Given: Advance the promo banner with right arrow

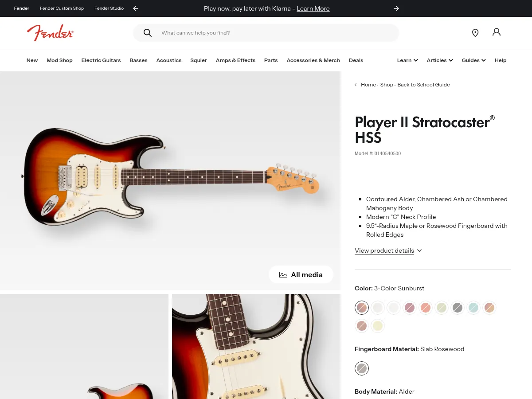Looking at the screenshot, I should (396, 8).
